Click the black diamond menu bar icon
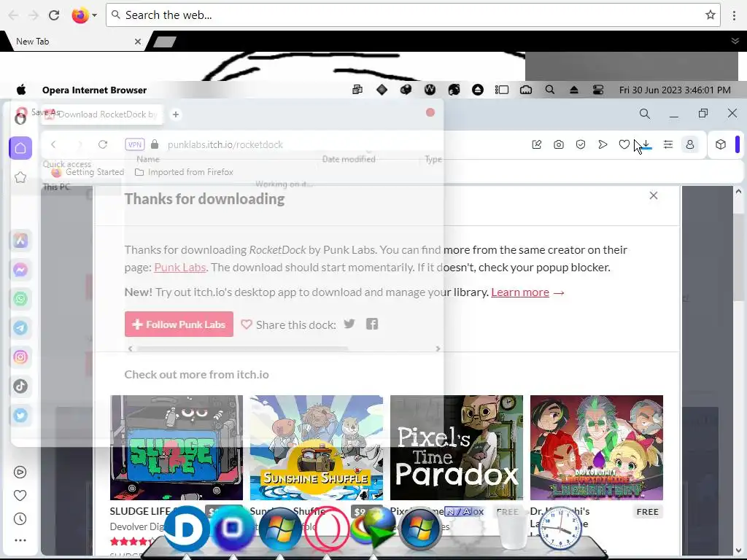 (382, 90)
